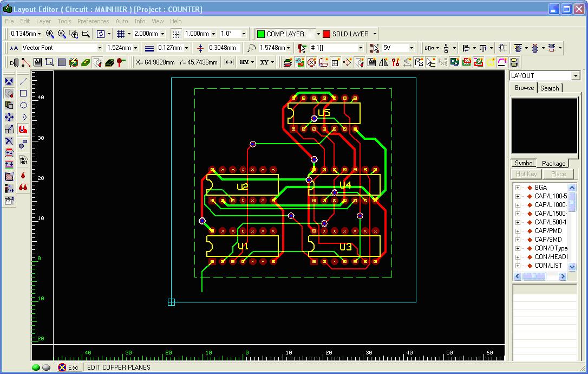Click the red SOLD.LAYER color swatch

[326, 34]
